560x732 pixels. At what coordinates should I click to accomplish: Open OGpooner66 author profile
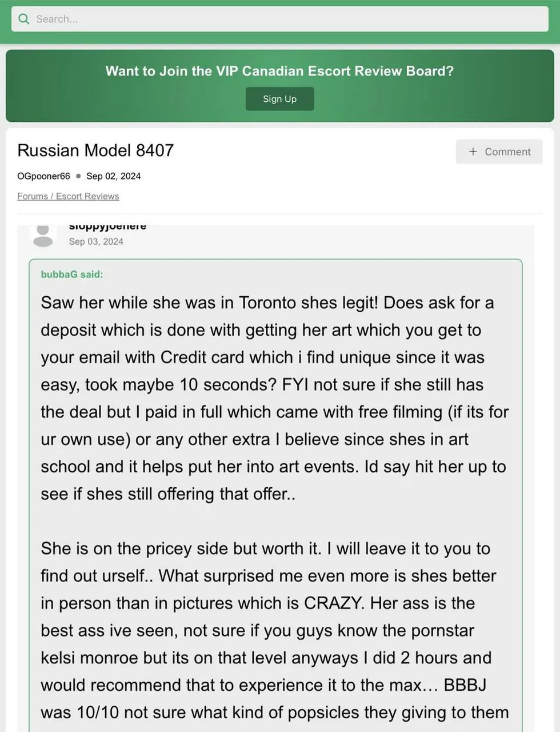point(43,176)
